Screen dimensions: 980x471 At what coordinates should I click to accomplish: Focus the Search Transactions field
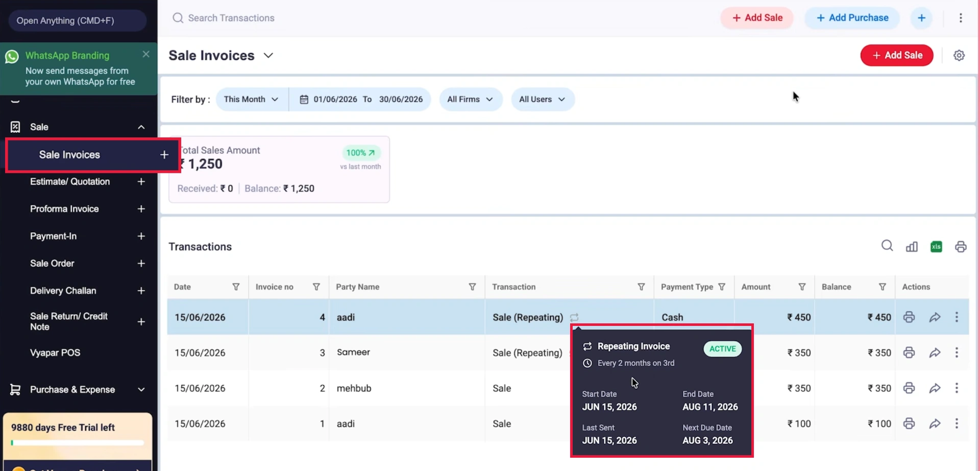point(231,18)
